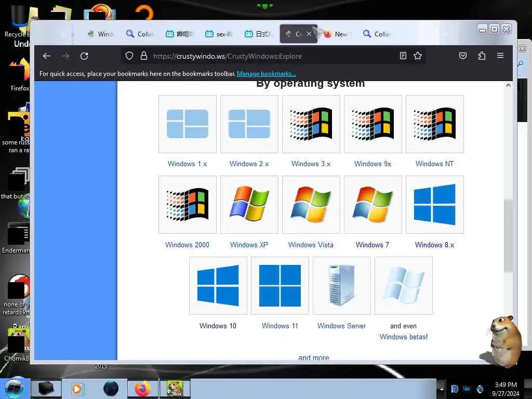Select the Windows 2000 flag logo
Viewport: 532px width, 399px height.
pyautogui.click(x=187, y=205)
